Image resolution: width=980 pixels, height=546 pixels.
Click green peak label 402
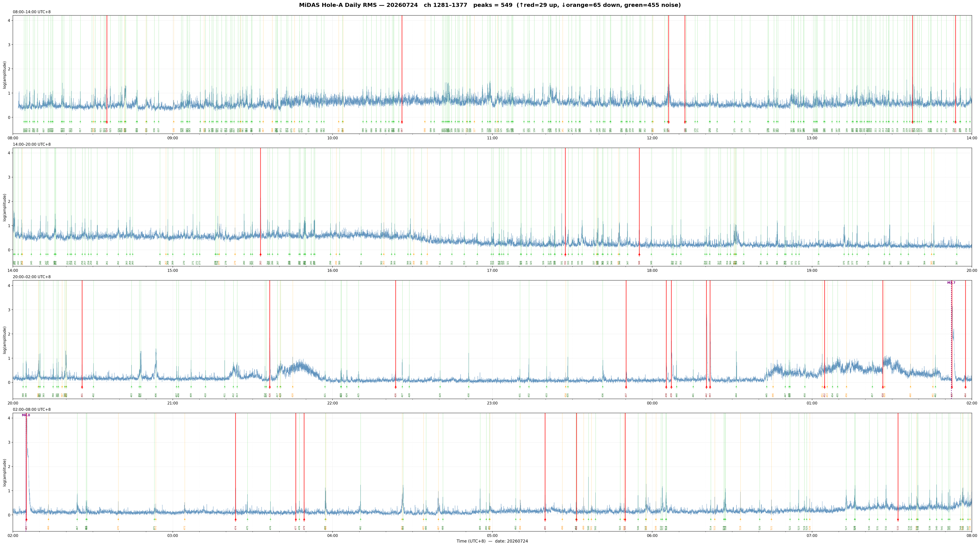point(94,395)
